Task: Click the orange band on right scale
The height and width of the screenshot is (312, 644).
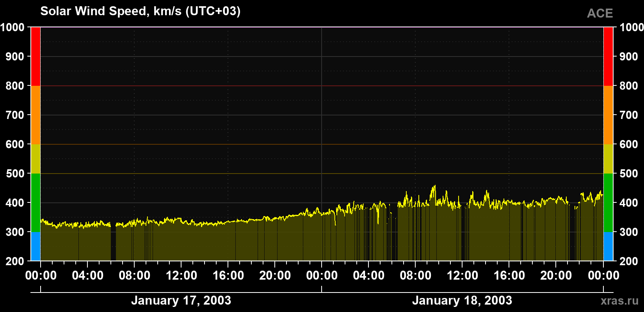Action: [x=608, y=115]
